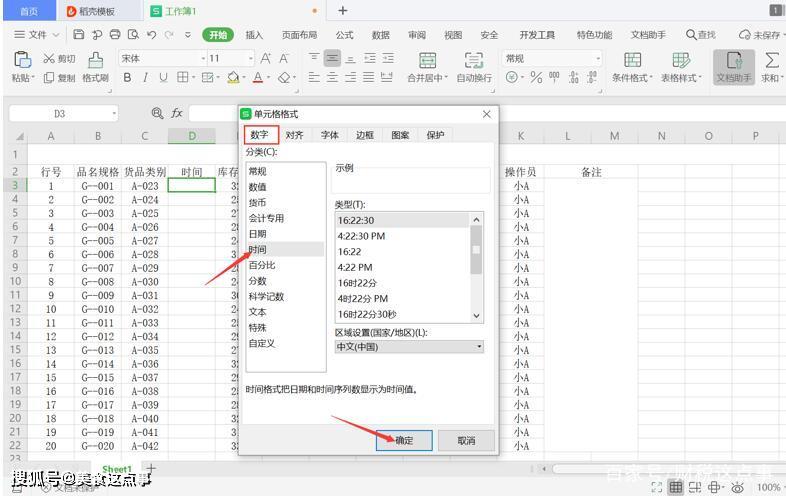The width and height of the screenshot is (786, 496).
Task: Choose the 16:22:30 time type
Action: pyautogui.click(x=403, y=220)
